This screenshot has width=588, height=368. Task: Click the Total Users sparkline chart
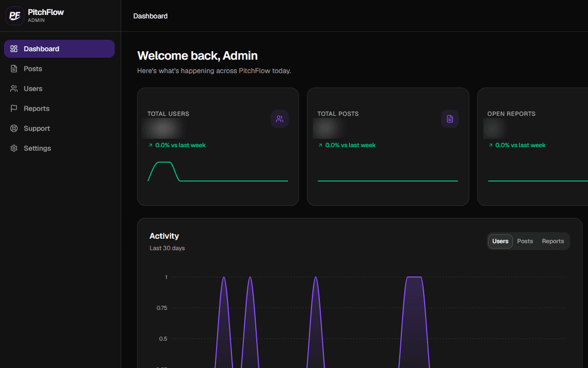point(218,172)
